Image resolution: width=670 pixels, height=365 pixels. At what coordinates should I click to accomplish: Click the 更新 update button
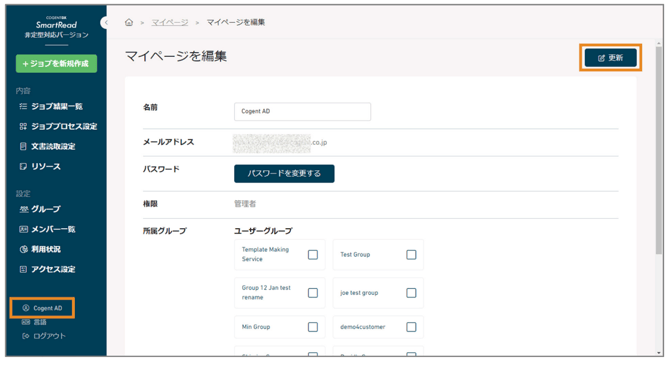[611, 58]
